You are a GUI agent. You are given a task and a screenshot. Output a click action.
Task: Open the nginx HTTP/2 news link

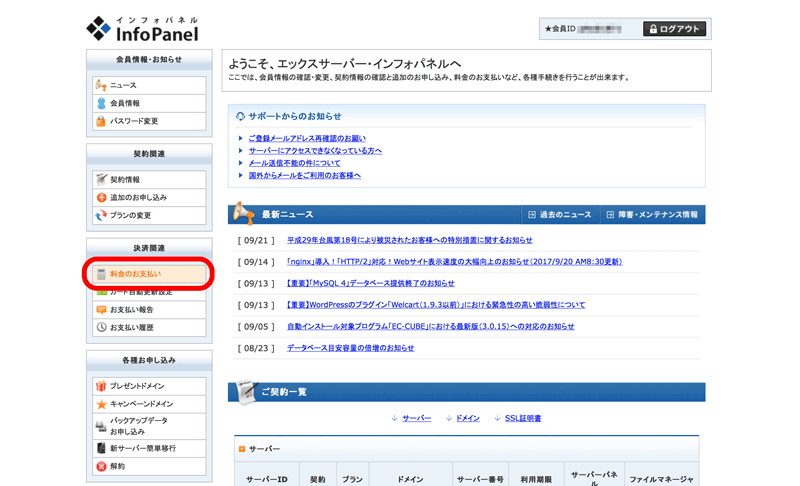(455, 262)
